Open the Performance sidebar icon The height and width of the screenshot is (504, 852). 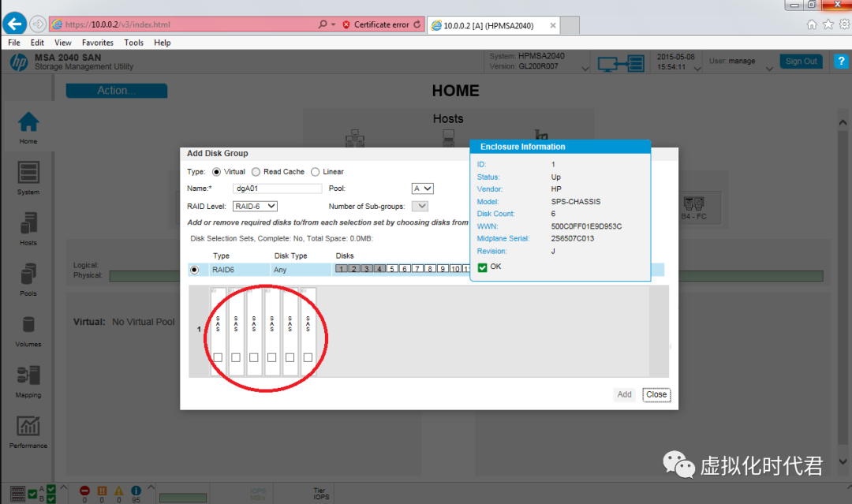[28, 426]
